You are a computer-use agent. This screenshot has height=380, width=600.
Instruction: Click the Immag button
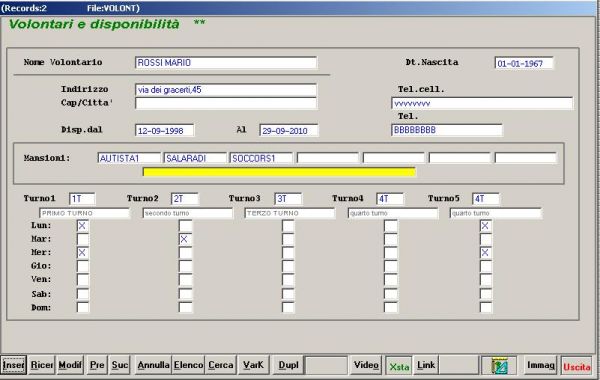coord(541,365)
